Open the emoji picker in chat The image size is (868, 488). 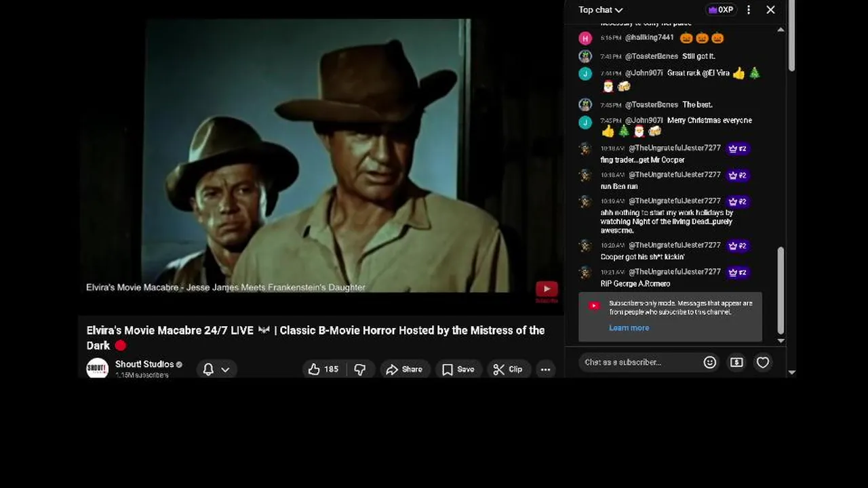[x=710, y=363]
